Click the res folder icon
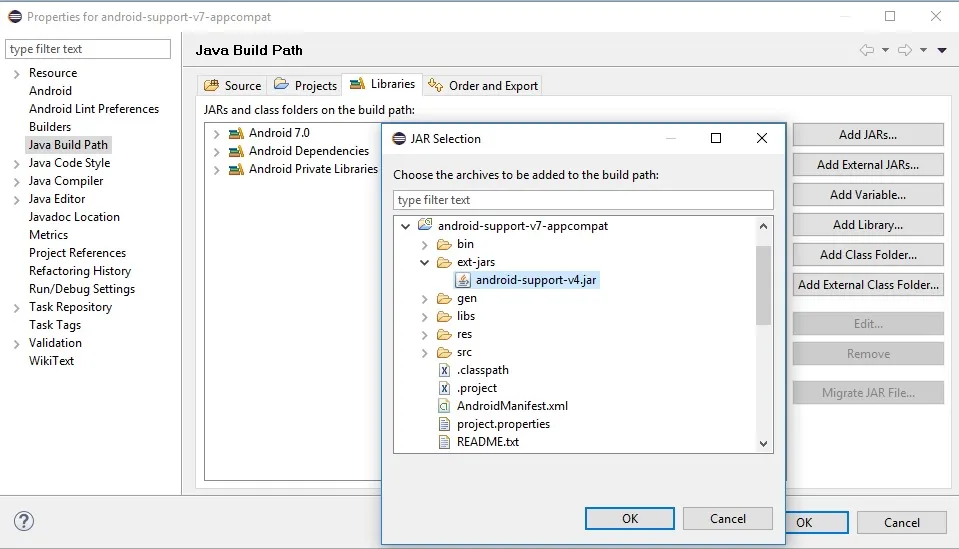 click(444, 334)
